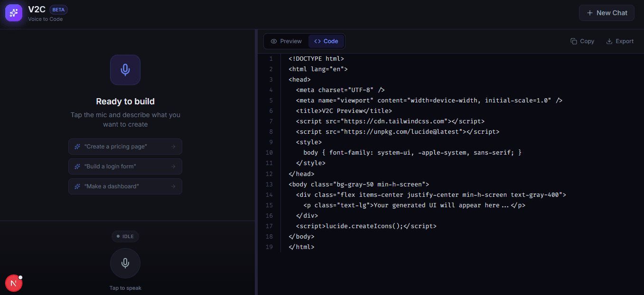Click the <!DOCTYPE html> code line

316,59
